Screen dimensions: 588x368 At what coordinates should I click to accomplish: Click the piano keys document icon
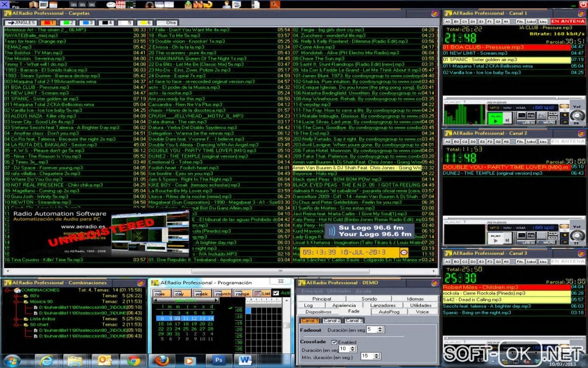point(255,5)
